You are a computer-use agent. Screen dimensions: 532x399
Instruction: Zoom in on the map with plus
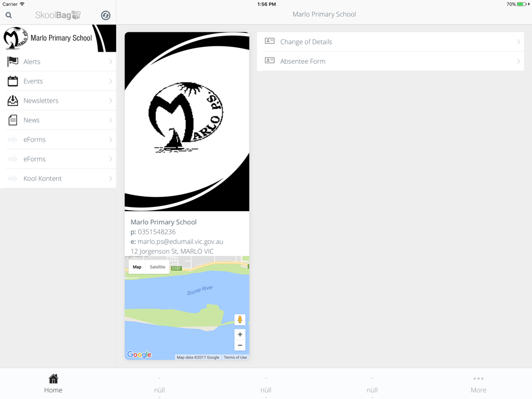(x=240, y=335)
